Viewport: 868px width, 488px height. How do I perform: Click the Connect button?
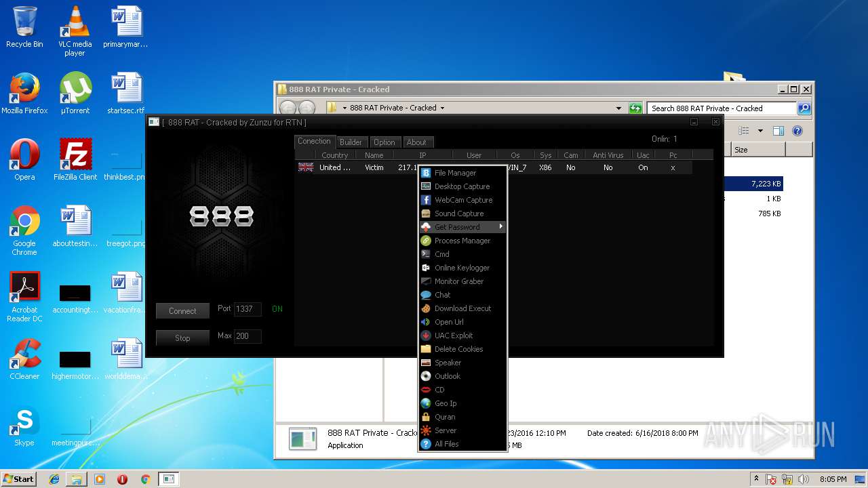click(182, 311)
